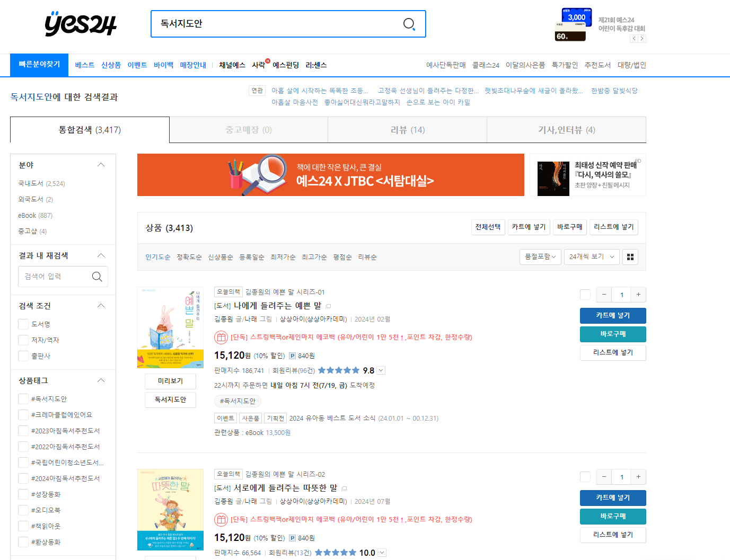Click author link 김종원 for the first book
730x560 pixels.
pos(224,319)
